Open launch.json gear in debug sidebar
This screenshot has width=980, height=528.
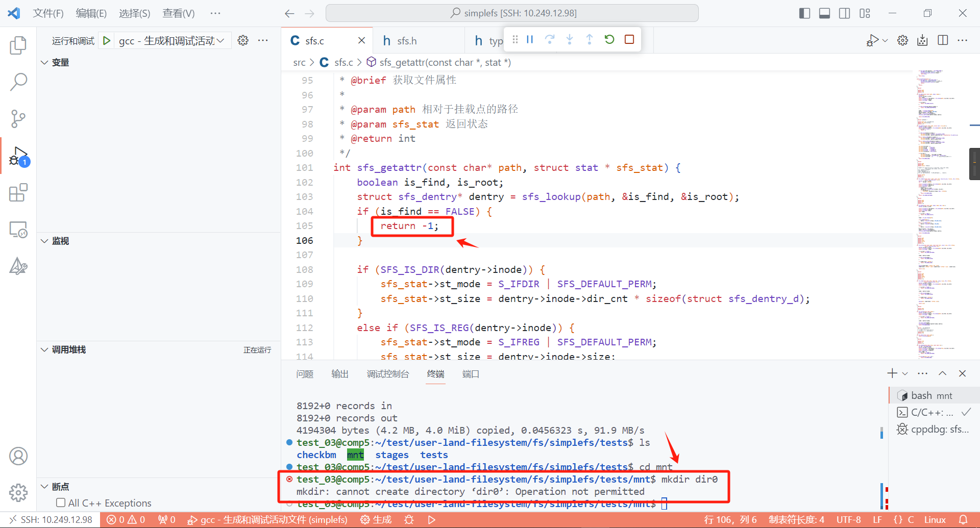243,41
